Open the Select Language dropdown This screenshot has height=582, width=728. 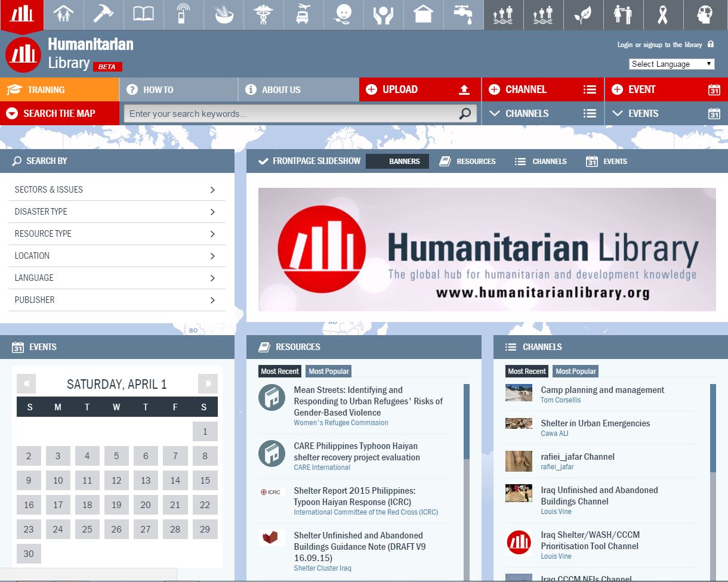671,64
